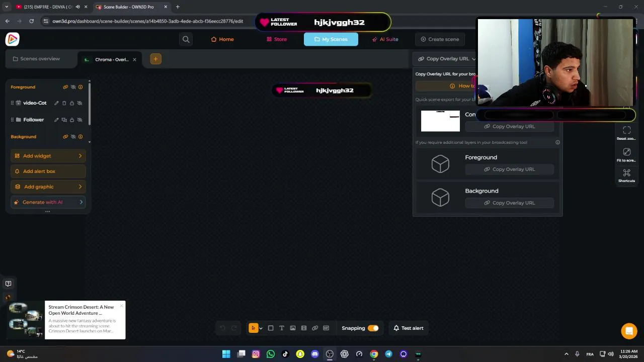Select the Rectangle shape tool
644x362 pixels.
271,328
